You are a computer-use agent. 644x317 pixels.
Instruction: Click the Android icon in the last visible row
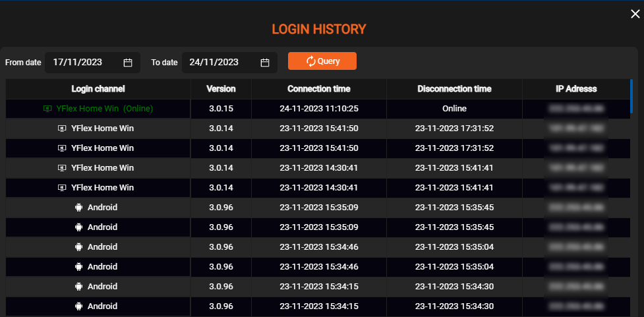point(79,306)
